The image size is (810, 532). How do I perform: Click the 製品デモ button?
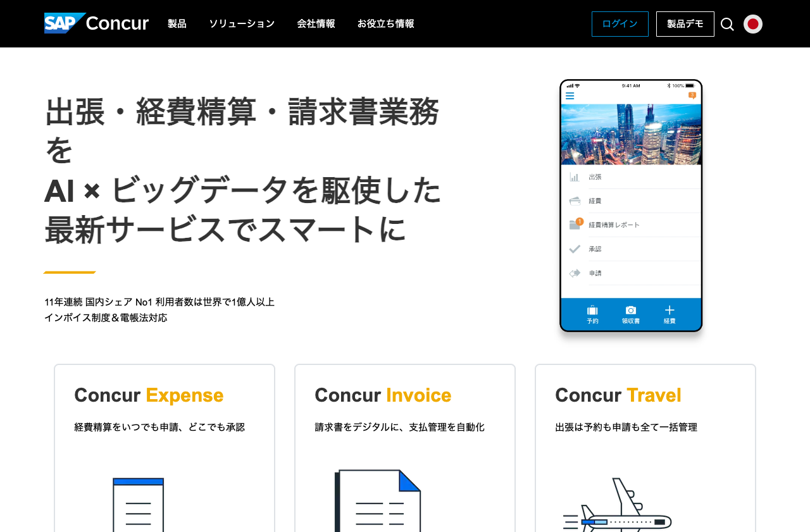click(x=685, y=23)
